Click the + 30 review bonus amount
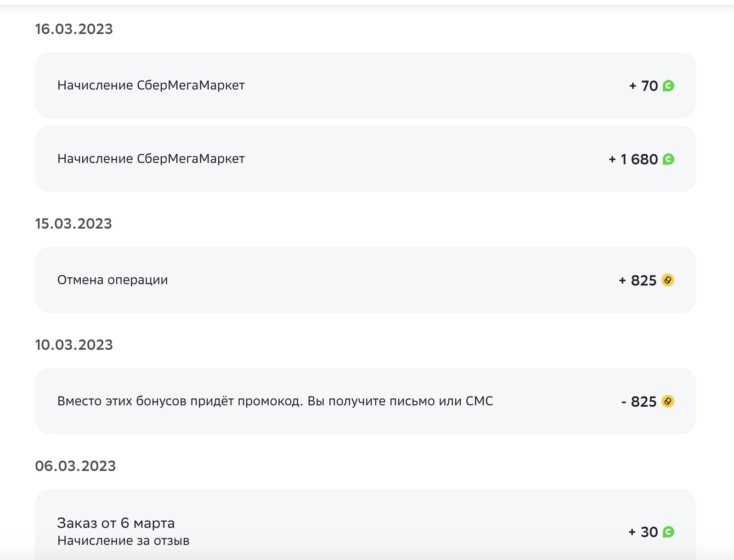This screenshot has height=560, width=734. click(643, 532)
